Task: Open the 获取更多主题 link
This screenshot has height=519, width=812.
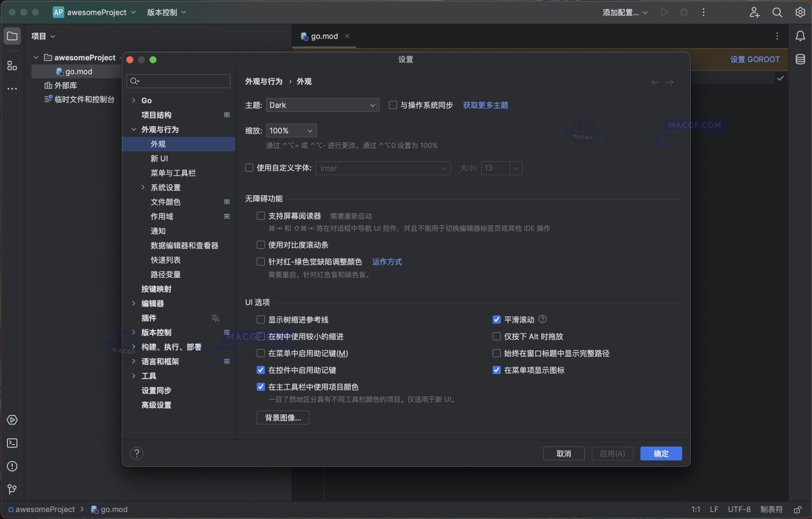Action: pyautogui.click(x=485, y=105)
